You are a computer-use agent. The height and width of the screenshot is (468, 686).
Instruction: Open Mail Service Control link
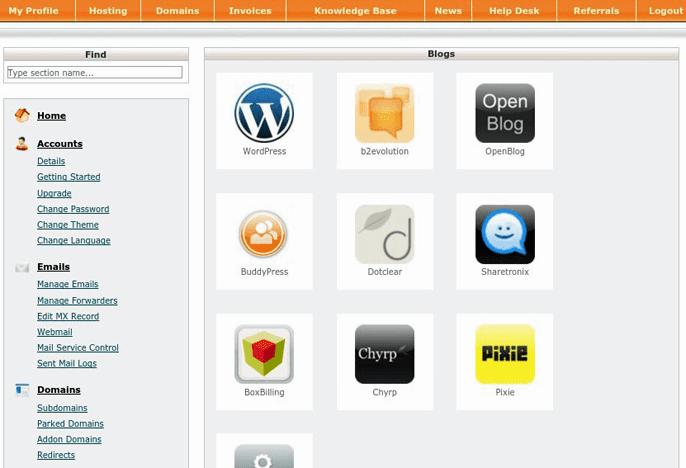[78, 348]
